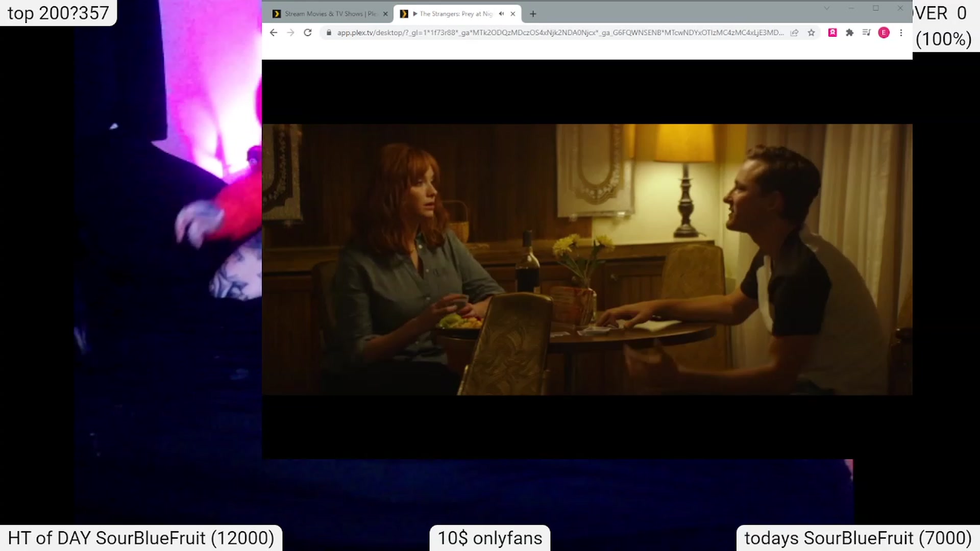Viewport: 980px width, 551px height.
Task: Reload the Plex page
Action: click(x=307, y=33)
